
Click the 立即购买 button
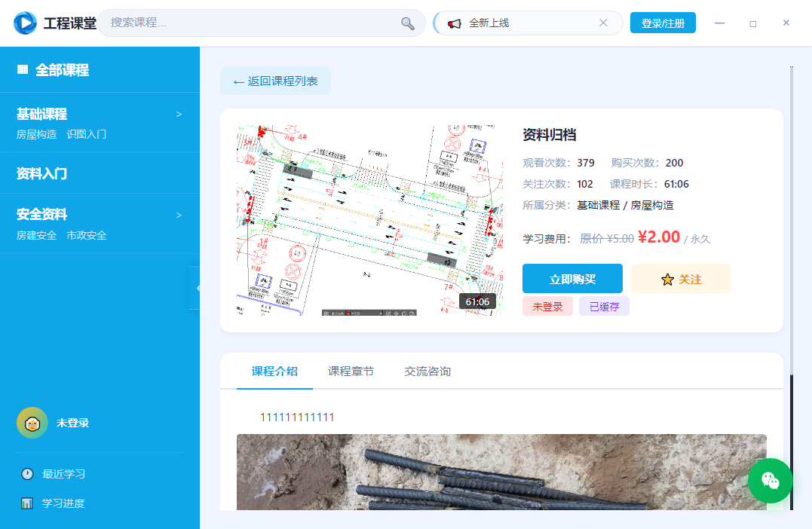pos(572,279)
